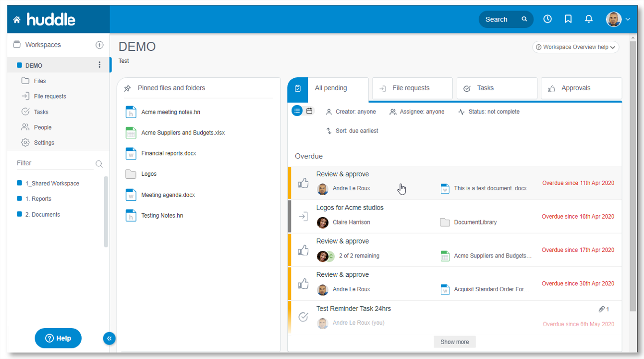This screenshot has width=644, height=359.
Task: Click thumbs-up icon for 11th Apr approval
Action: coord(303,183)
